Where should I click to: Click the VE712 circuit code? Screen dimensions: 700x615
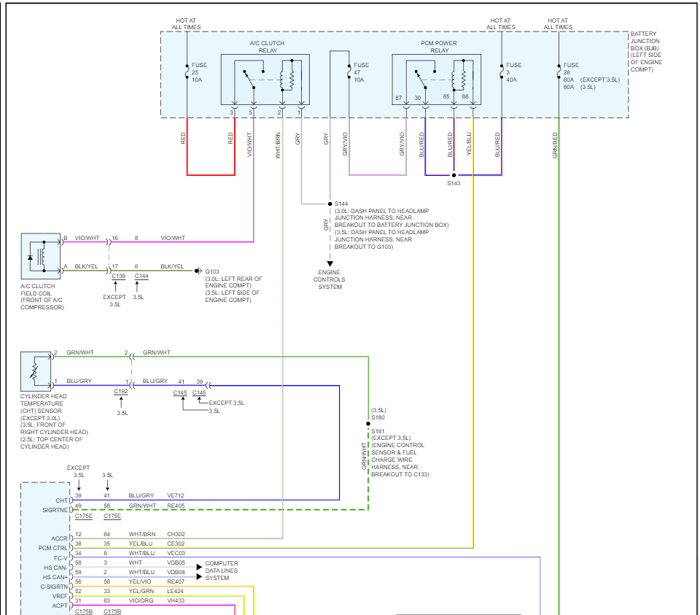[176, 495]
